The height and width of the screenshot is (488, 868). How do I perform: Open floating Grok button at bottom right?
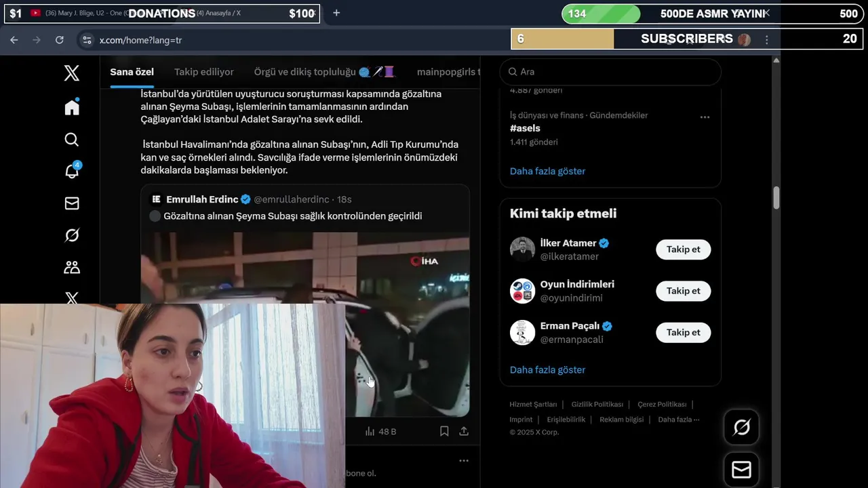[741, 427]
